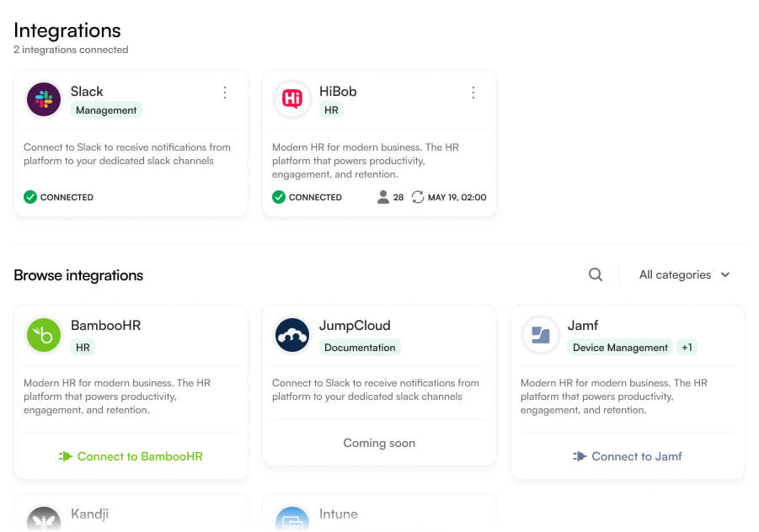Click the plug icon beside Connect to Jamf
The width and height of the screenshot is (759, 532).
580,456
